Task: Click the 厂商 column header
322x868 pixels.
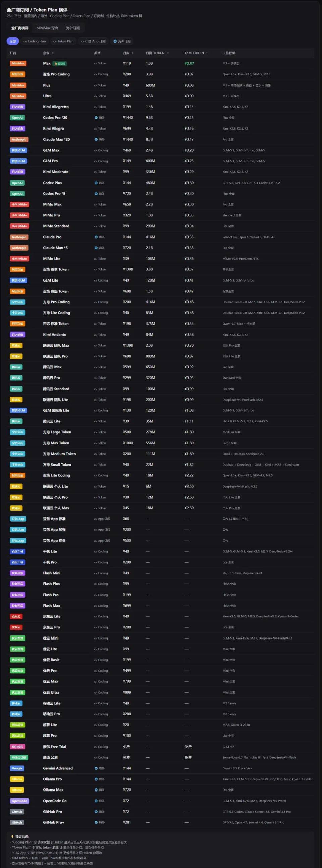Action: pyautogui.click(x=13, y=53)
